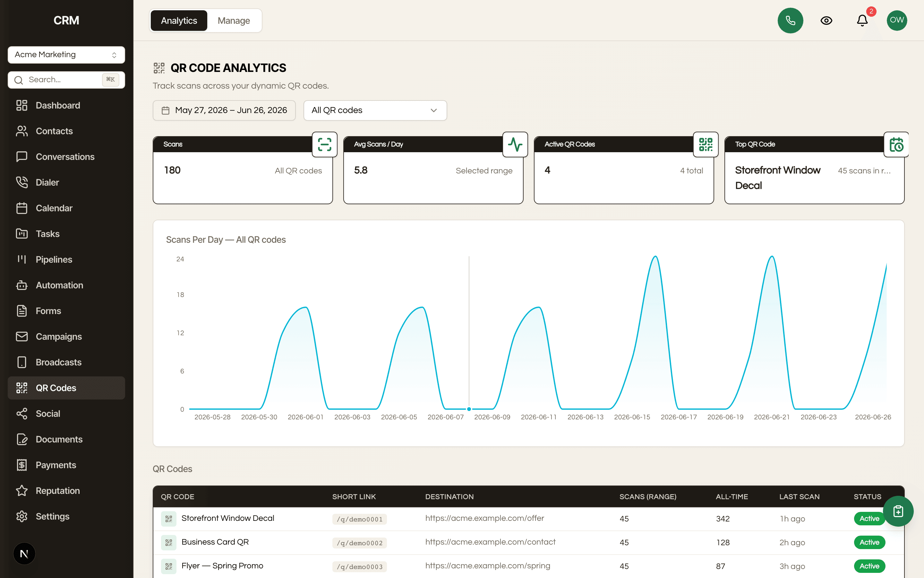Click the 342 all-time value
924x578 pixels.
click(x=723, y=519)
